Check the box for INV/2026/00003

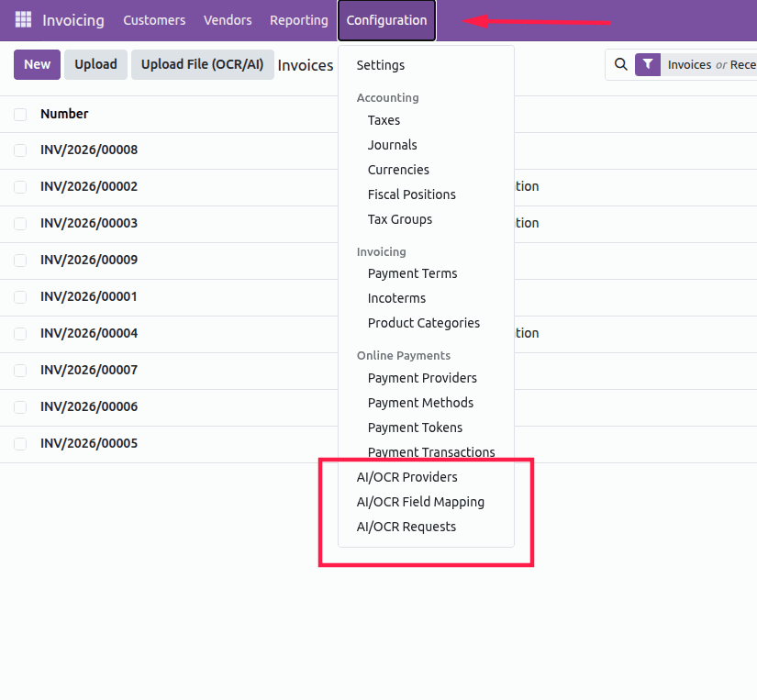(20, 224)
